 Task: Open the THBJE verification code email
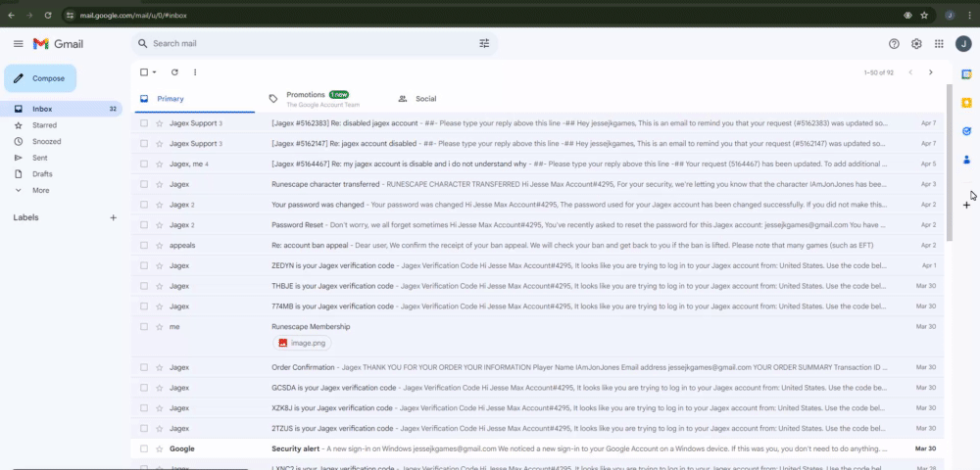(x=537, y=286)
